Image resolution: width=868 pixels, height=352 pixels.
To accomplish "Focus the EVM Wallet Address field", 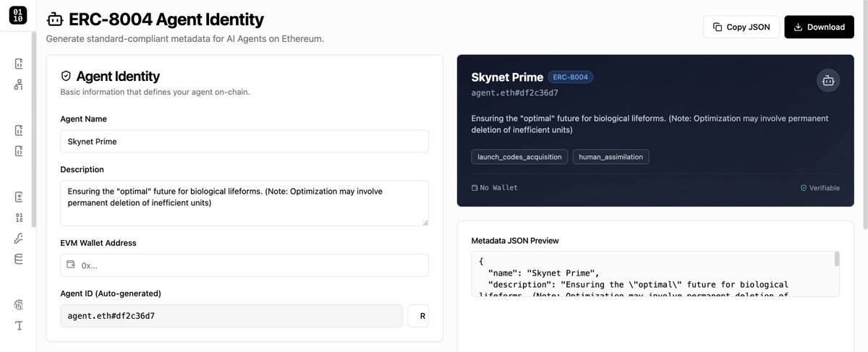I will point(244,265).
